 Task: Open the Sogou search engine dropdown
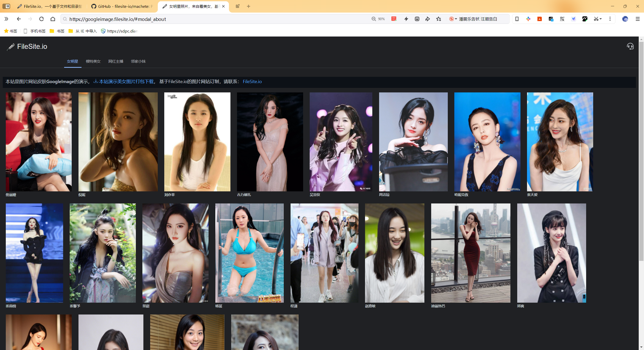(453, 19)
